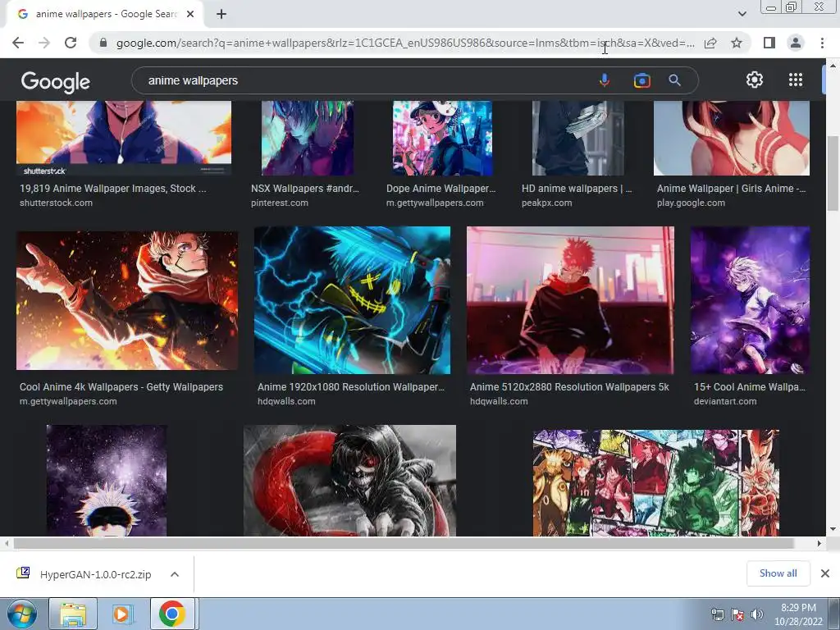This screenshot has width=840, height=630.
Task: Start voice search with the microphone
Action: [x=605, y=80]
